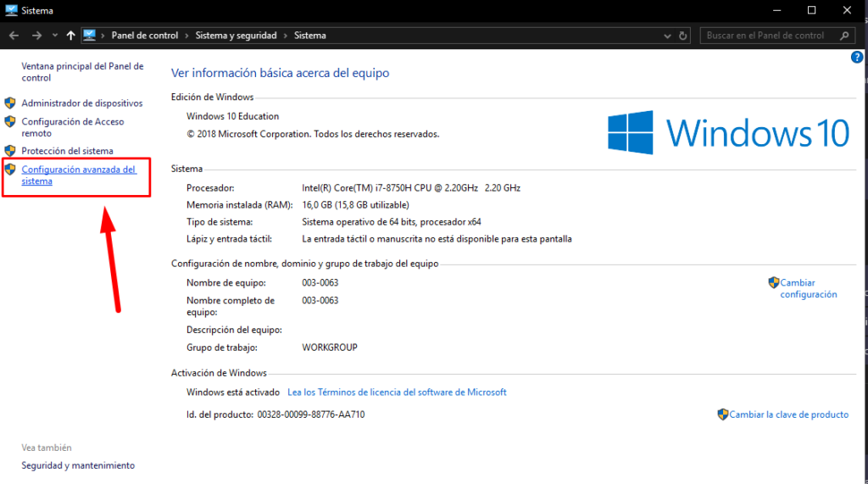Viewport: 868px width, 484px height.
Task: Close the Sistema window
Action: [847, 10]
